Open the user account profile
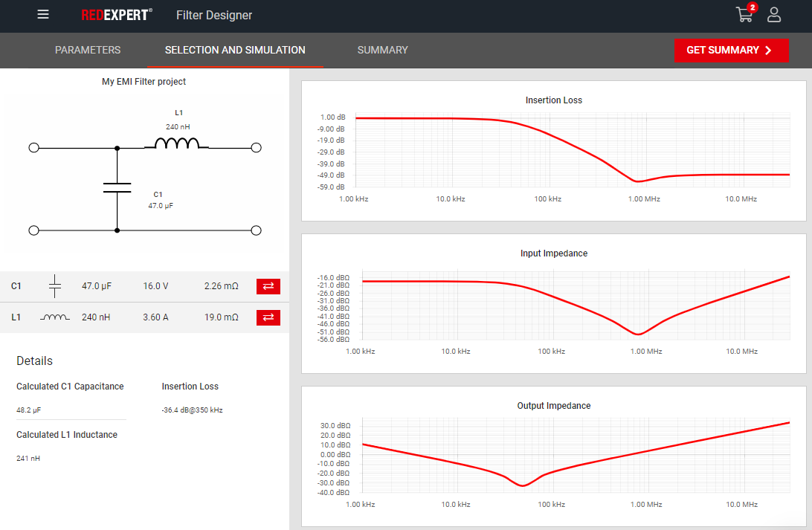812x530 pixels. pyautogui.click(x=774, y=15)
